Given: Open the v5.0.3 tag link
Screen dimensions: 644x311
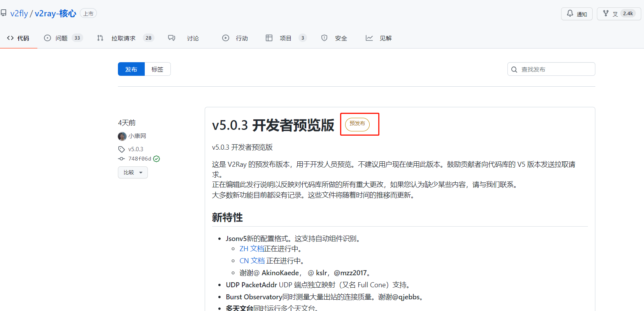Looking at the screenshot, I should click(x=136, y=149).
